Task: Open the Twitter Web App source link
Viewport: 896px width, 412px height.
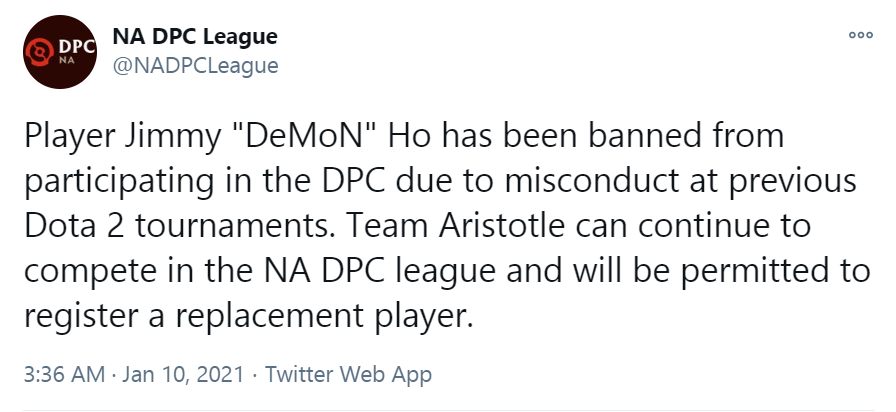Action: [348, 375]
